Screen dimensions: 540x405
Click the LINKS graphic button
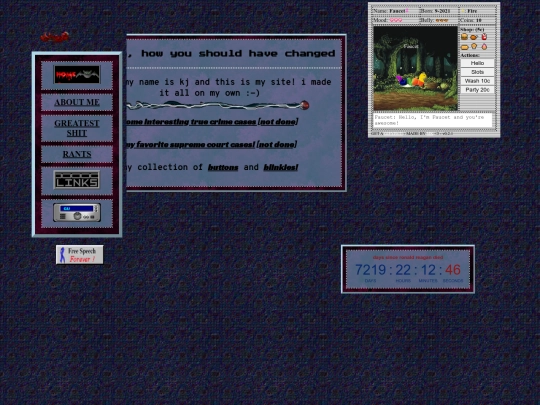click(77, 180)
